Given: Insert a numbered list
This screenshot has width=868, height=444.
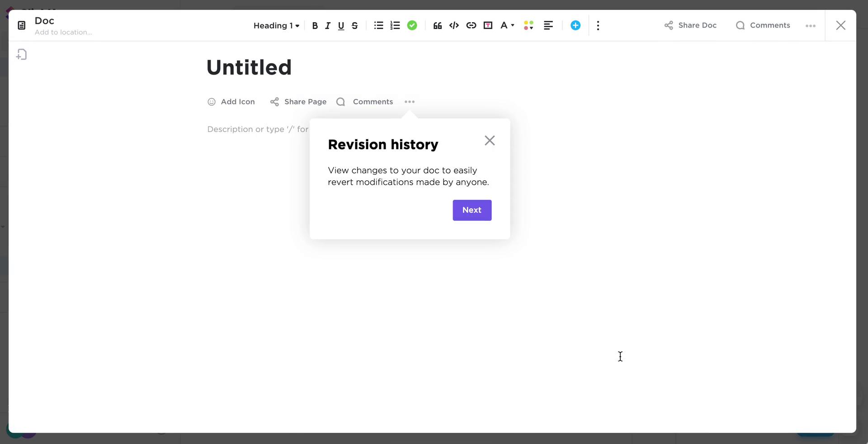Looking at the screenshot, I should (x=395, y=26).
